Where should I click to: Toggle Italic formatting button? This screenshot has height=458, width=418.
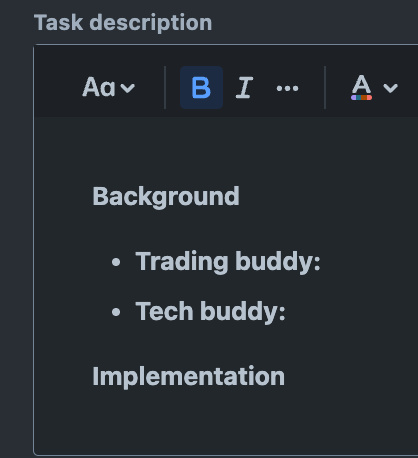[244, 88]
